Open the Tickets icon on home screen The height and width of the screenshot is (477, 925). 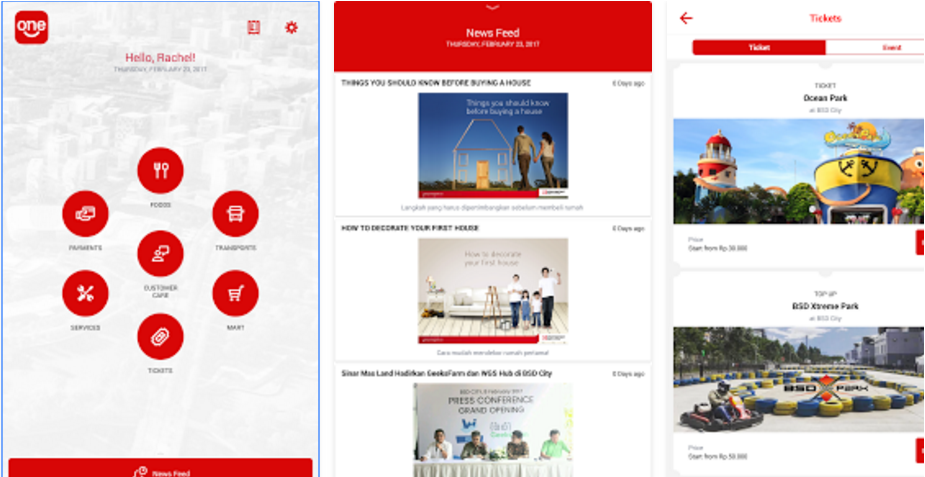(x=160, y=337)
